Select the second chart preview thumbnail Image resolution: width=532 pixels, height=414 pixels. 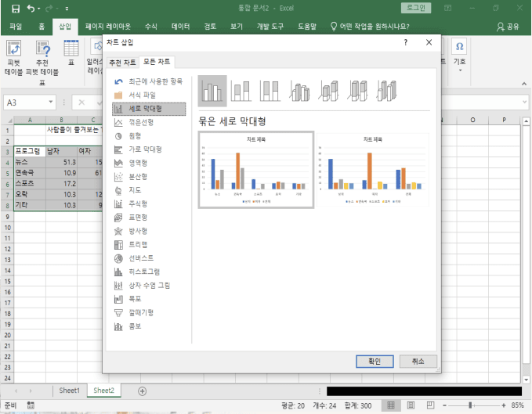[x=372, y=170]
